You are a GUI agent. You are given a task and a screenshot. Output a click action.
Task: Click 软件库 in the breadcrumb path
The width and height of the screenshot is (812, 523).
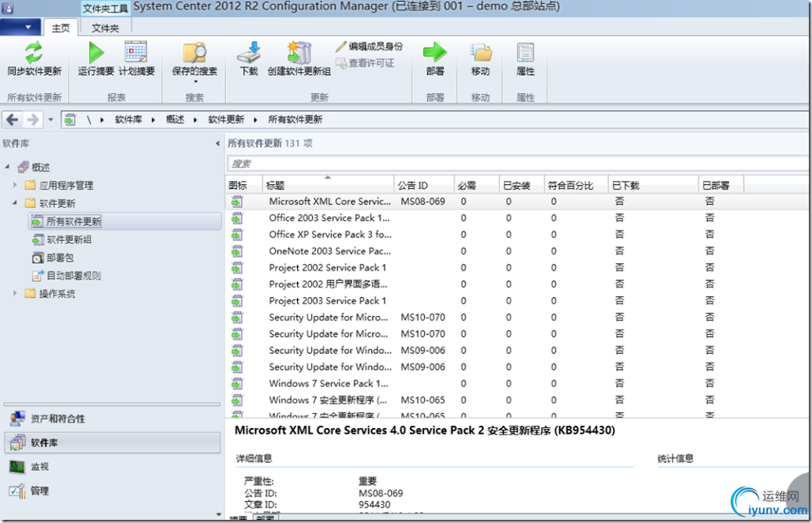[129, 119]
